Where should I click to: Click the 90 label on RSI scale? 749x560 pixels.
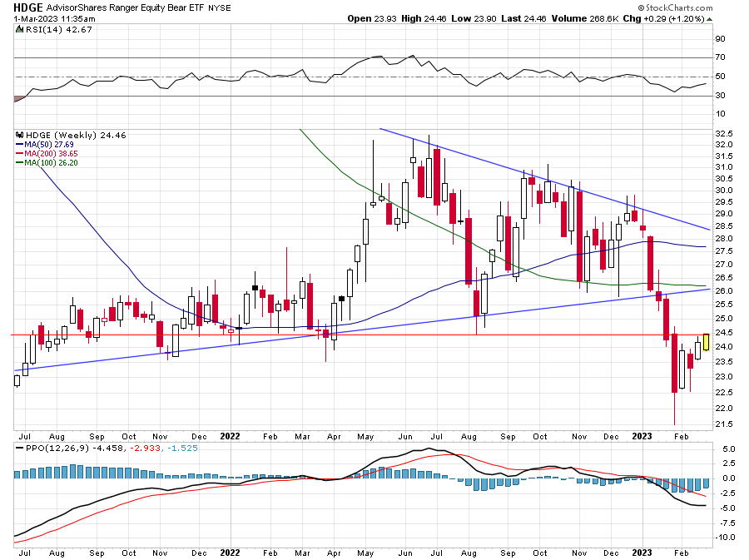click(720, 38)
